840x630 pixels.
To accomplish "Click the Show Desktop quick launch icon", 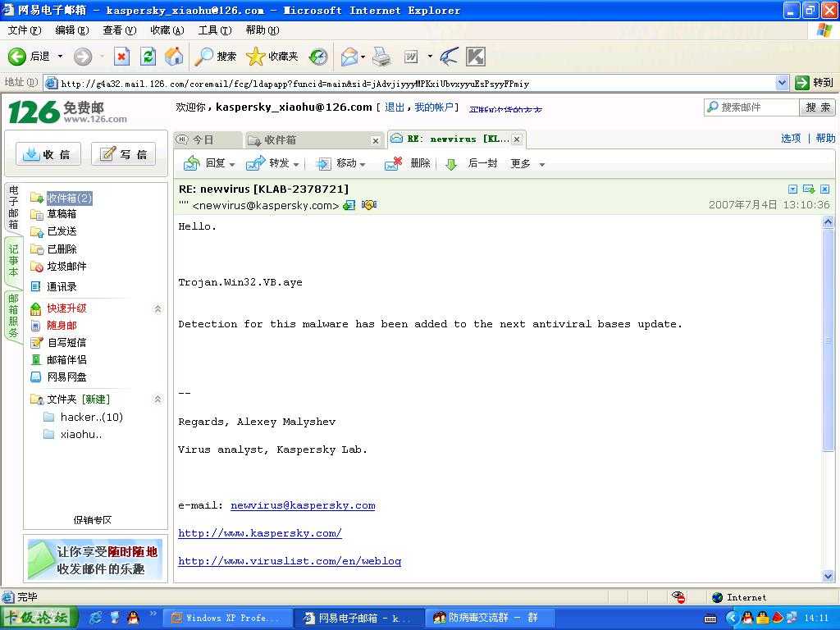I will pyautogui.click(x=115, y=618).
